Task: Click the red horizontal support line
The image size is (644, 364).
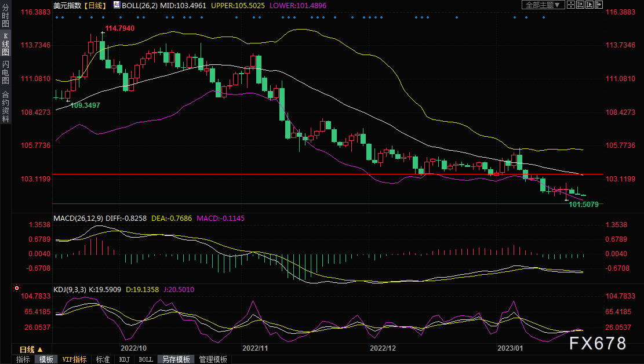Action: (x=290, y=174)
